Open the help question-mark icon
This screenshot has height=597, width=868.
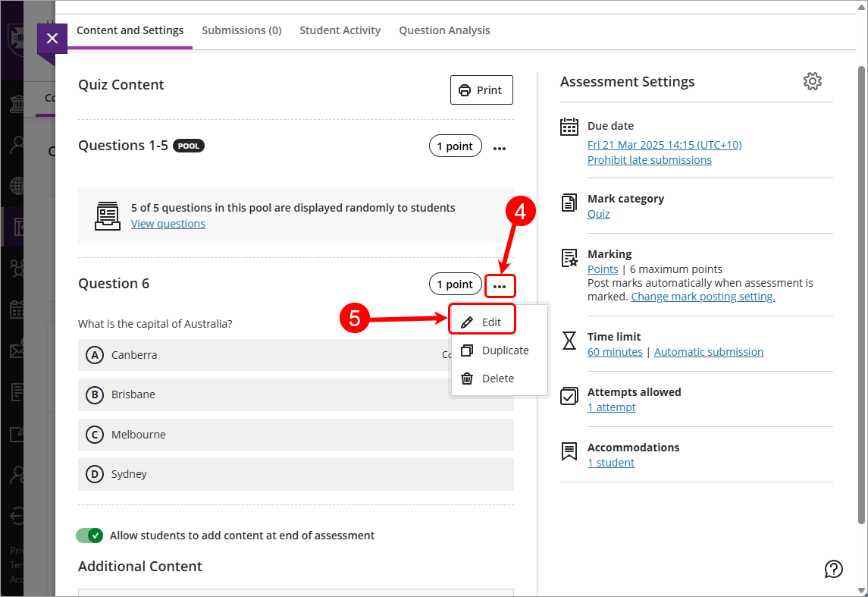click(x=834, y=569)
